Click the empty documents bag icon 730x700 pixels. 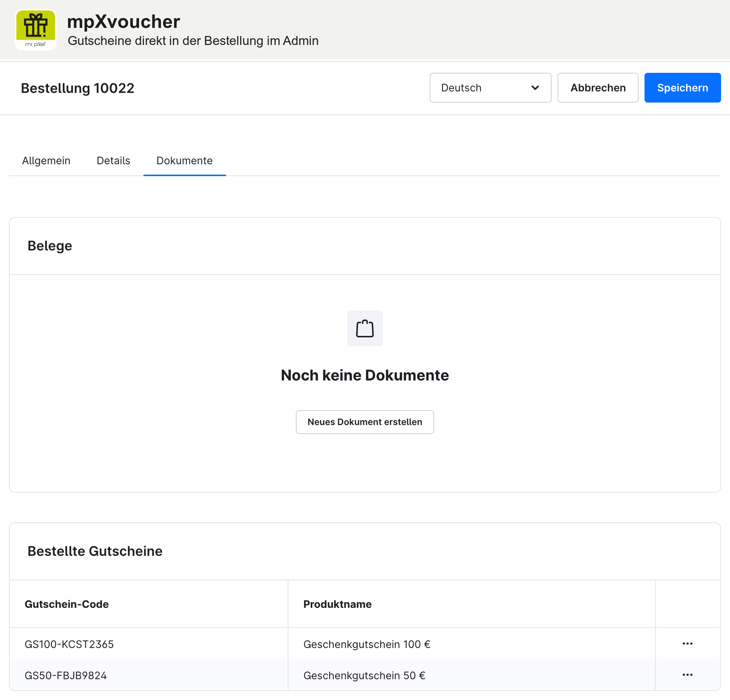pos(365,328)
